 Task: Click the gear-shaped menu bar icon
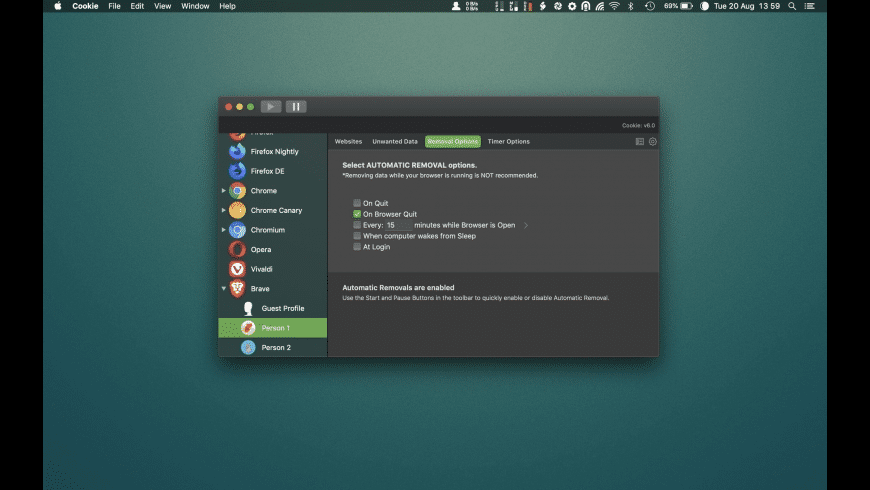coord(572,6)
